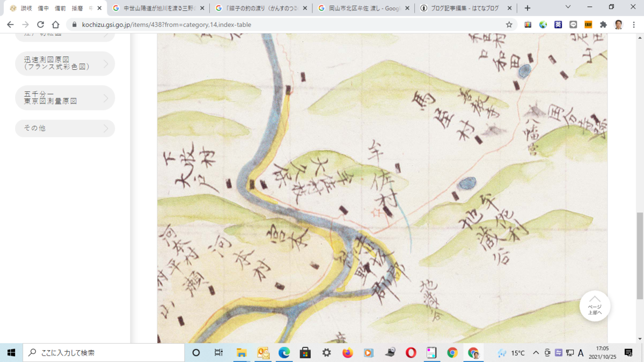Reload the current page

(x=40, y=25)
